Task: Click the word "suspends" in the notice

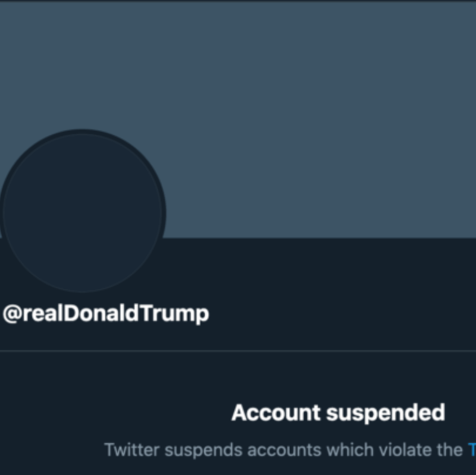Action: click(200, 450)
